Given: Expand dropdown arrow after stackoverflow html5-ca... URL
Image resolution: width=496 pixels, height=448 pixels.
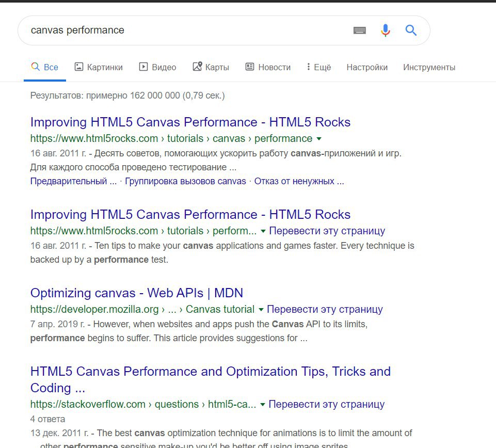Looking at the screenshot, I should [x=262, y=404].
